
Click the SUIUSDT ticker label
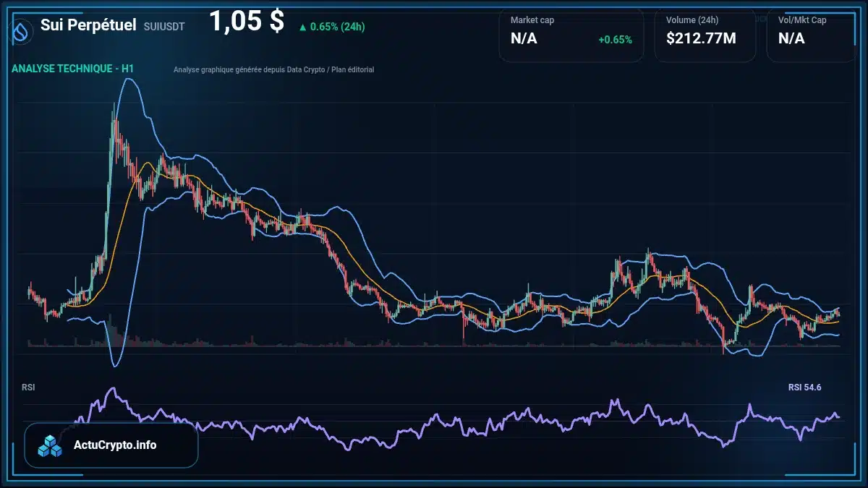pyautogui.click(x=164, y=26)
